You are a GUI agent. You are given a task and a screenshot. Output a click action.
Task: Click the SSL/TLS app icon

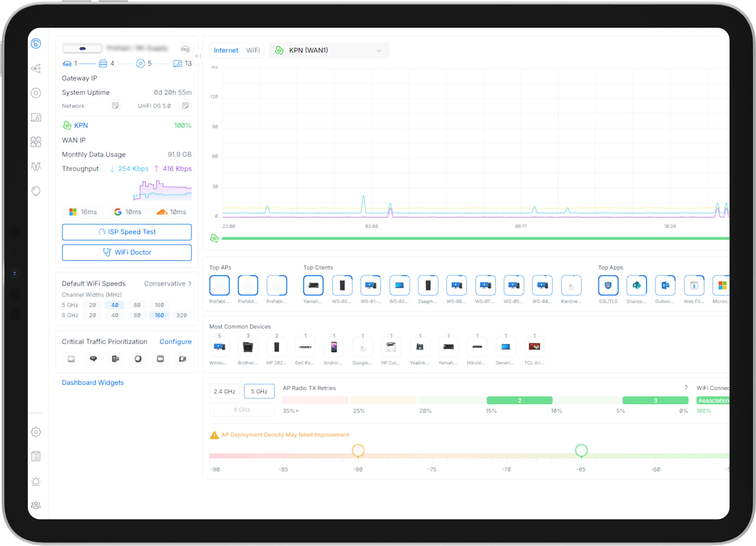coord(608,286)
